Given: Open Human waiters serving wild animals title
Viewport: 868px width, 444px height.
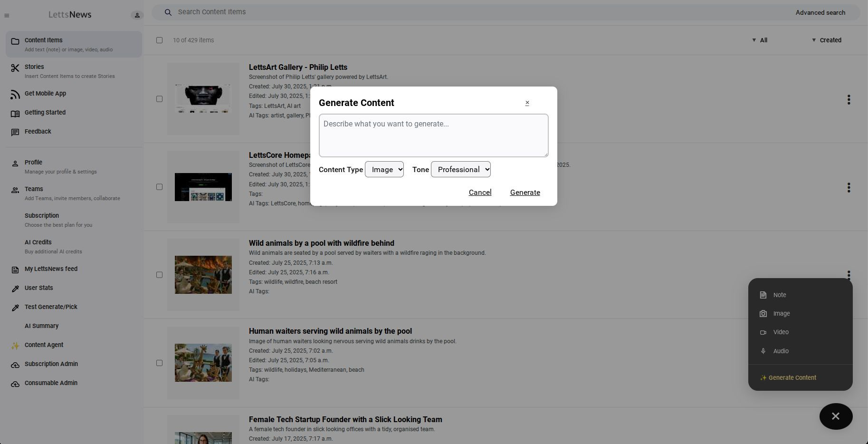Looking at the screenshot, I should click(330, 331).
